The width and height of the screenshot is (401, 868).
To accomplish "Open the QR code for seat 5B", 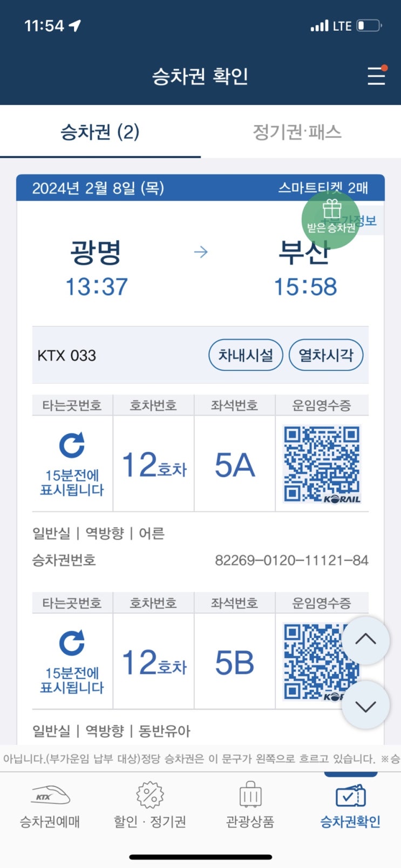I will [313, 662].
